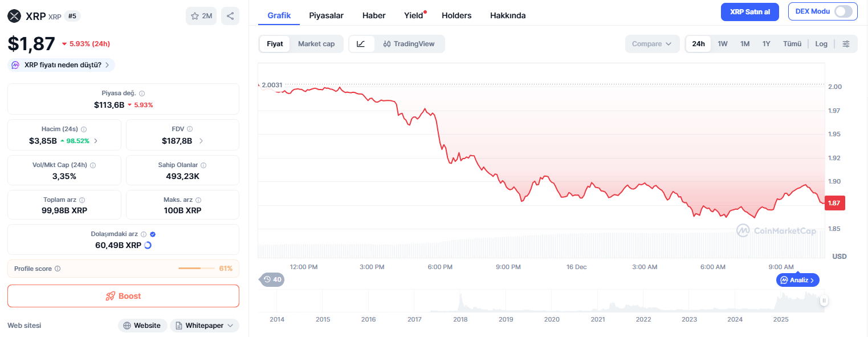The width and height of the screenshot is (868, 337).
Task: Click the history badge showing 40
Action: coord(272,279)
